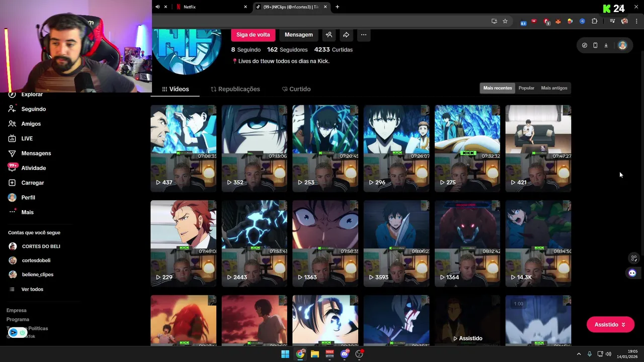The height and width of the screenshot is (362, 644).
Task: Close the Netflix tab
Action: pos(246,7)
